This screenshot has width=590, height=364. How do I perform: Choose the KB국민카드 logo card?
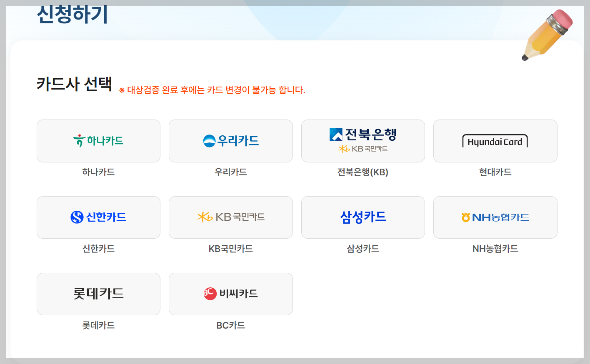pyautogui.click(x=230, y=217)
